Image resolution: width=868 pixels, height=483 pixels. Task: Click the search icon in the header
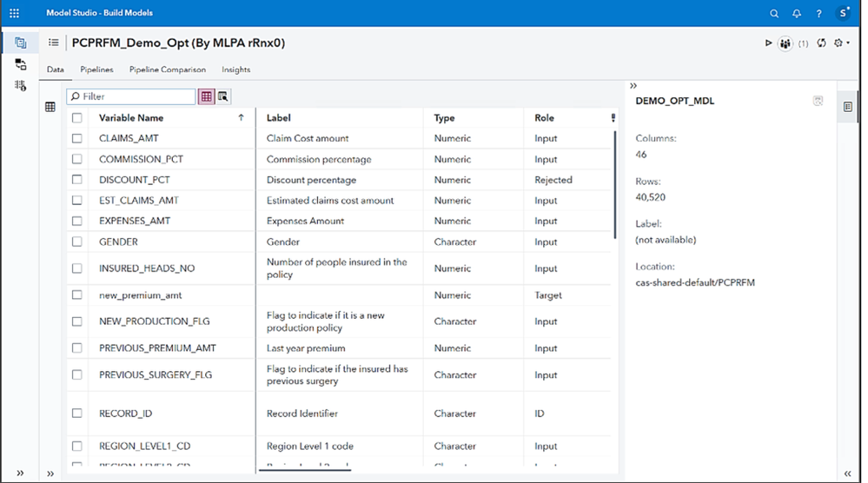[774, 14]
